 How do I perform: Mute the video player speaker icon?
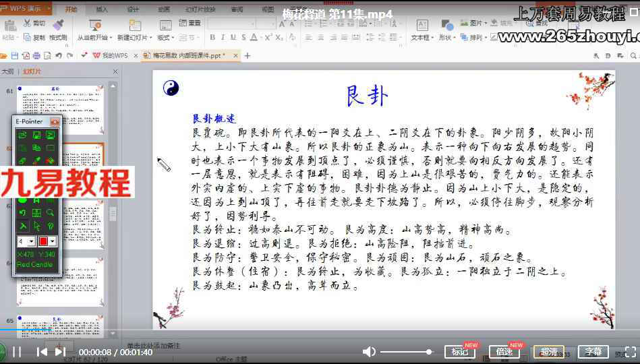[x=369, y=351]
